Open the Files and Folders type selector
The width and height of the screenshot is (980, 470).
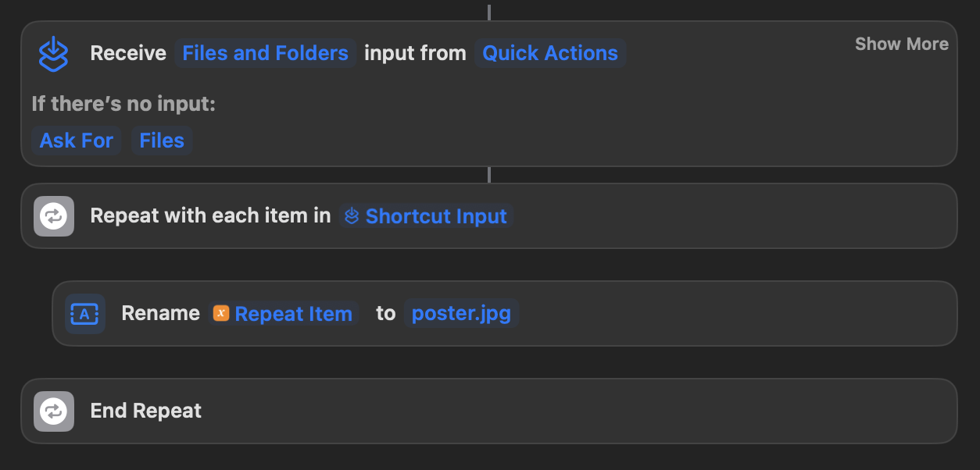265,53
